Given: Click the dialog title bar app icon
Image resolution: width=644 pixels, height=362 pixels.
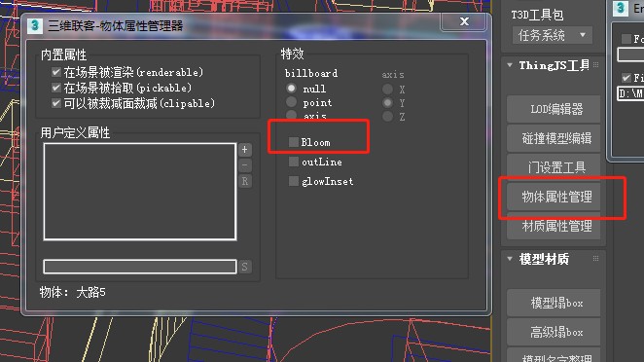Looking at the screenshot, I should pos(35,26).
